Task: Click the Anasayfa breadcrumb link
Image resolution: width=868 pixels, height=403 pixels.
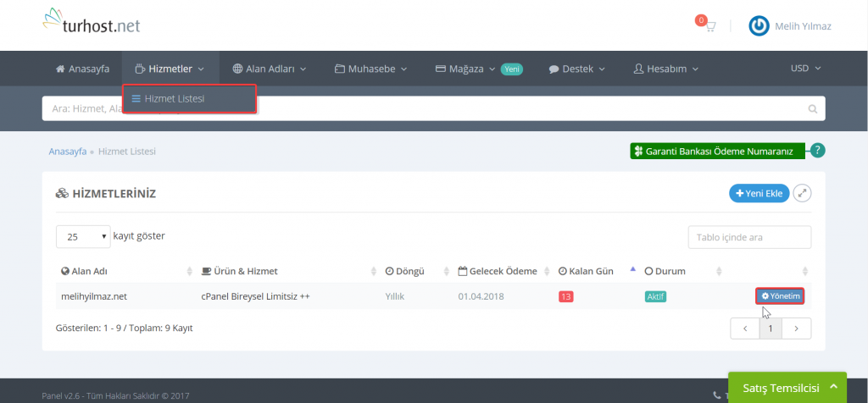Action: [68, 152]
